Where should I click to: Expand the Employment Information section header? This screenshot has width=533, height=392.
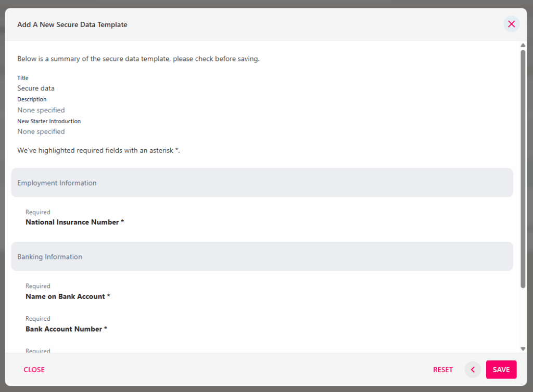point(262,182)
